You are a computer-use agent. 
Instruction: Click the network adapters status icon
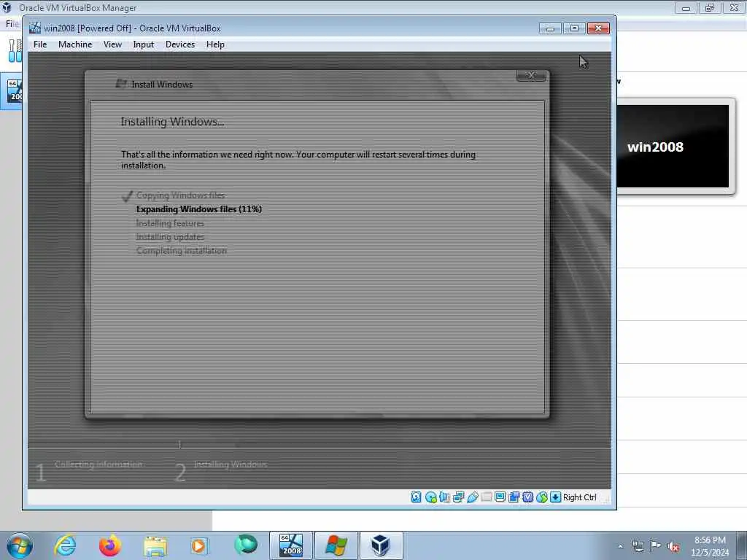[x=459, y=497]
